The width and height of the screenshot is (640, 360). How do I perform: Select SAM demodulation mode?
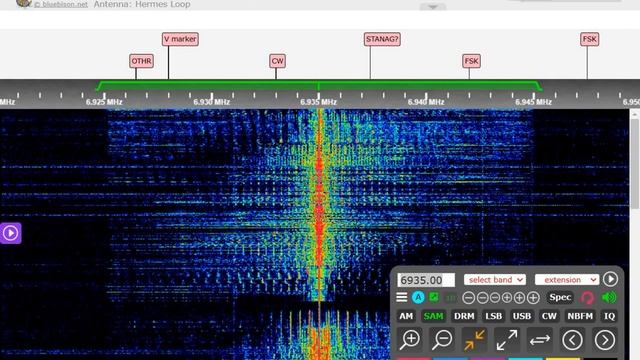433,316
